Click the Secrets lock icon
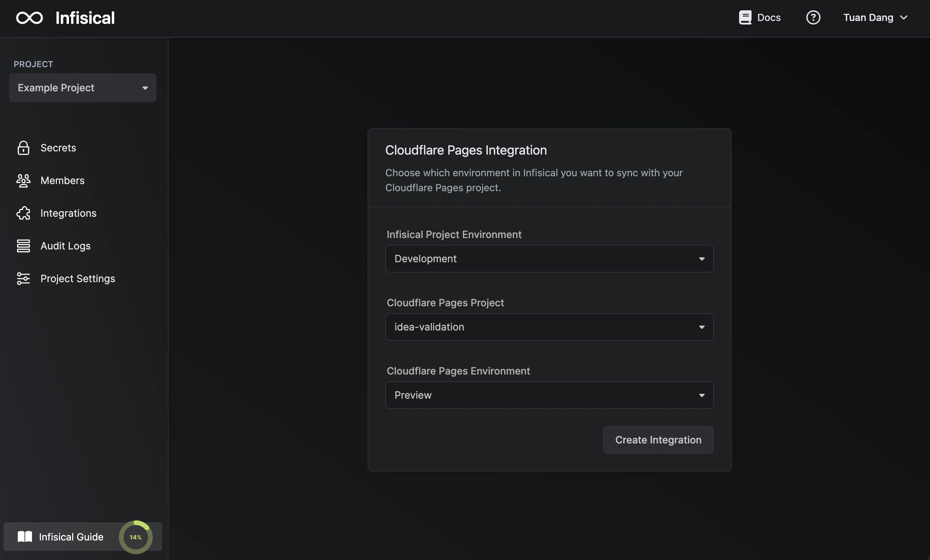The image size is (930, 560). tap(23, 148)
